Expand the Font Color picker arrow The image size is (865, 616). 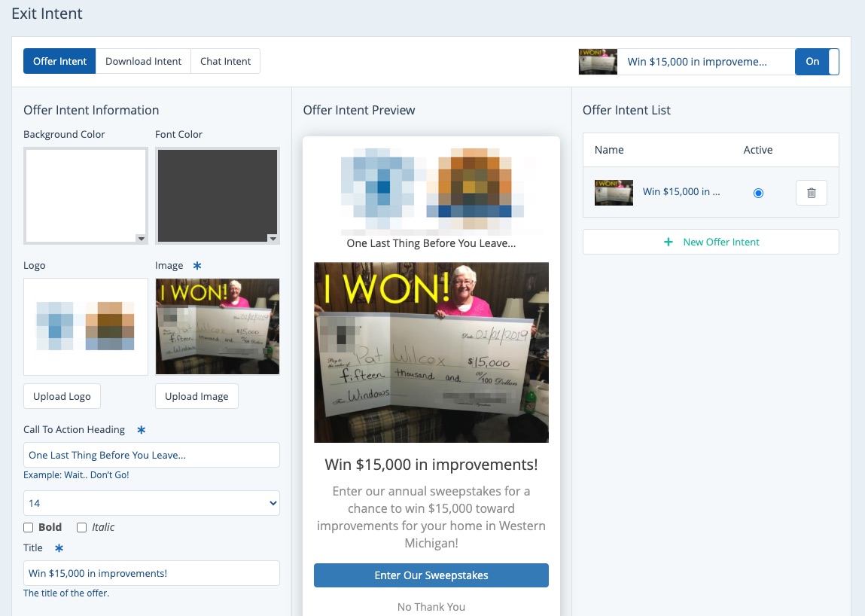(273, 239)
